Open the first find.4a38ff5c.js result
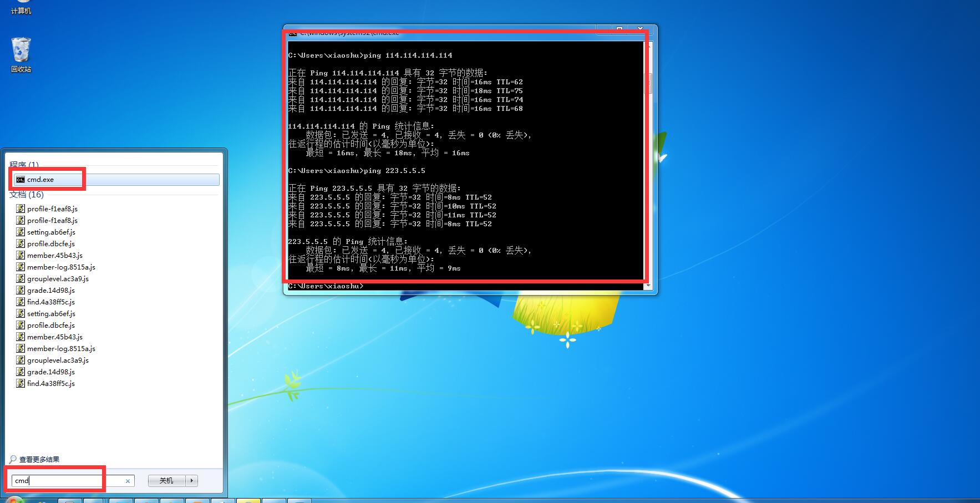980x503 pixels. (50, 302)
